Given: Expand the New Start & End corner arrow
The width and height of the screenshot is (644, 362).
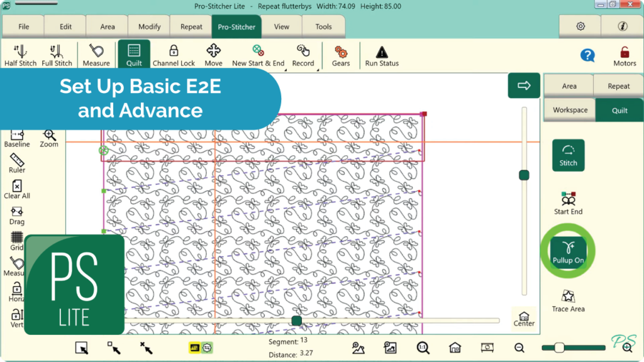Looking at the screenshot, I should click(x=286, y=70).
